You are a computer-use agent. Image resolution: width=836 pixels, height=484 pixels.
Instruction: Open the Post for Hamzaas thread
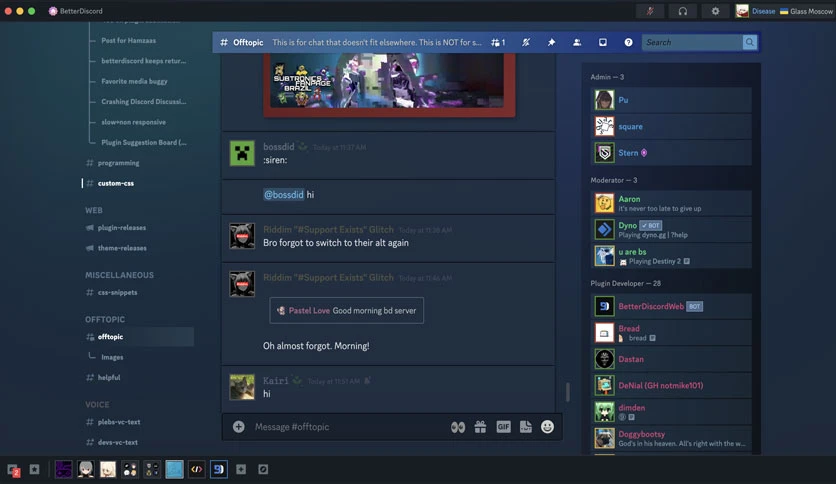[128, 41]
